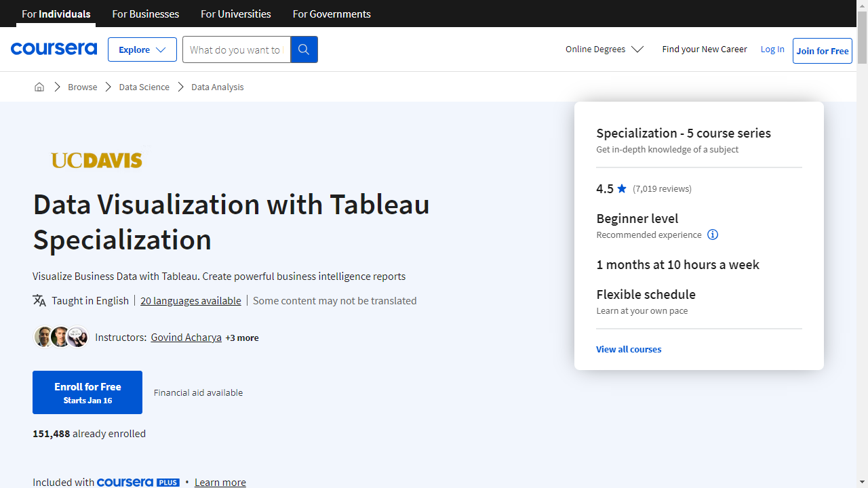Viewport: 868px width, 488px height.
Task: Click the Join for Free button
Action: coord(823,51)
